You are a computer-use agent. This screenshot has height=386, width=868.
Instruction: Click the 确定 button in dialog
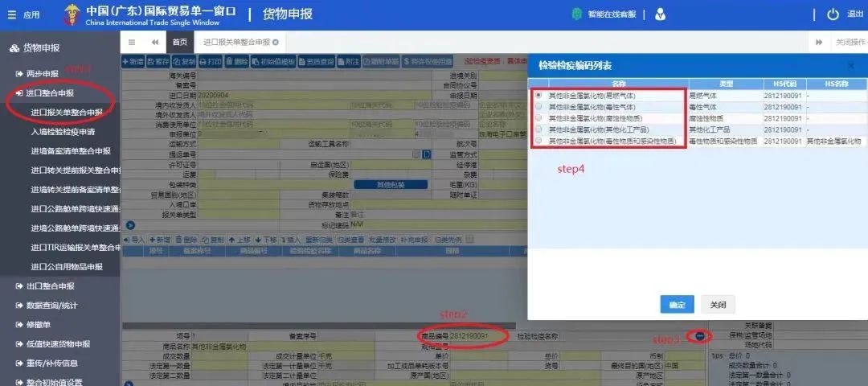pyautogui.click(x=677, y=305)
